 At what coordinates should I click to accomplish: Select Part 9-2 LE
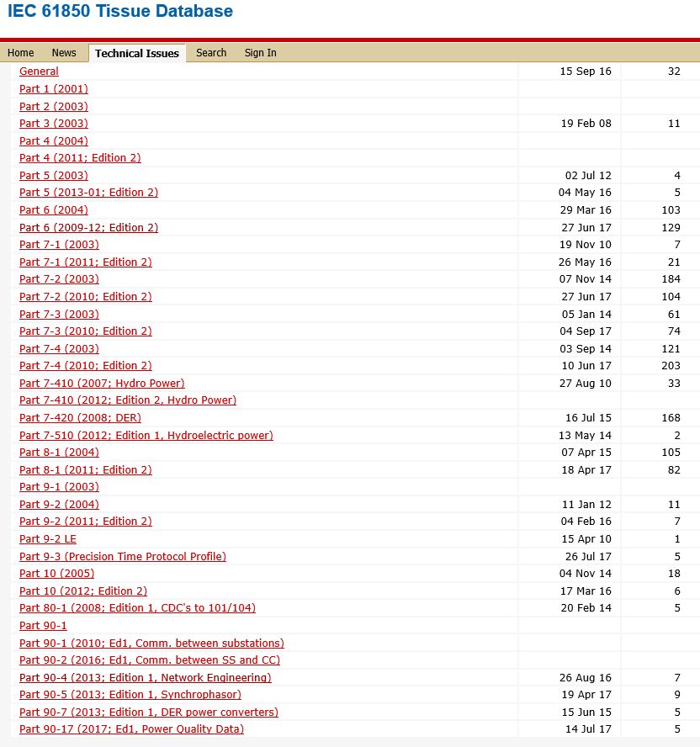coord(47,538)
